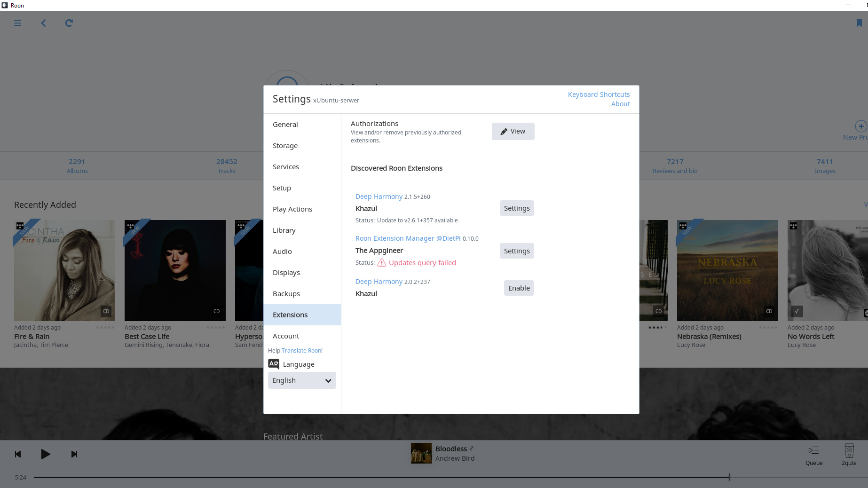Open the 7411 Images count
The image size is (868, 488).
click(x=825, y=166)
